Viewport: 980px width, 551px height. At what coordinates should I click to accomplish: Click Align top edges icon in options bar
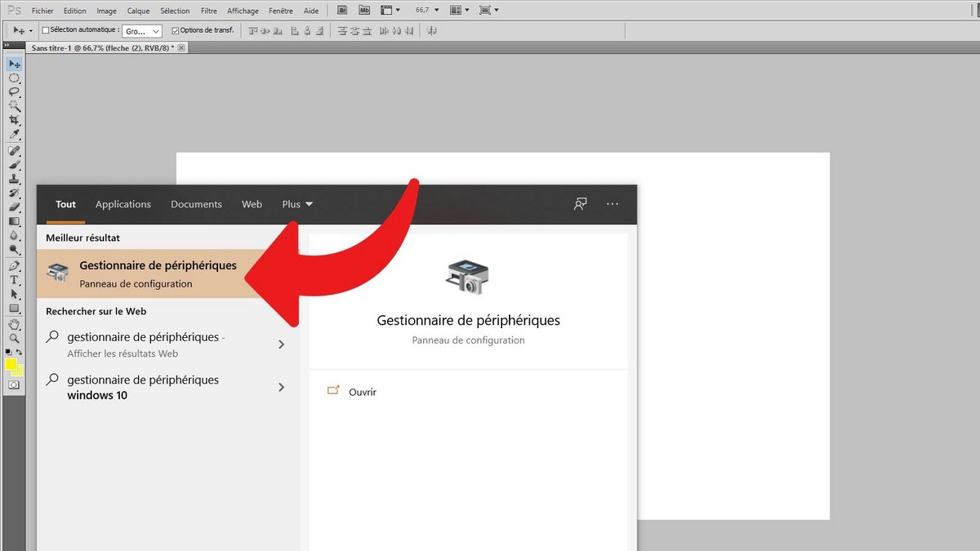tap(253, 30)
